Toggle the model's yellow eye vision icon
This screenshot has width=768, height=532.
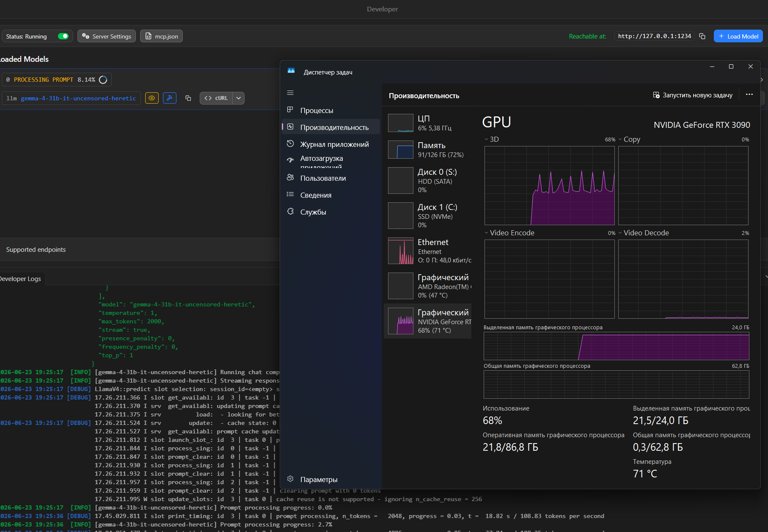click(x=152, y=98)
